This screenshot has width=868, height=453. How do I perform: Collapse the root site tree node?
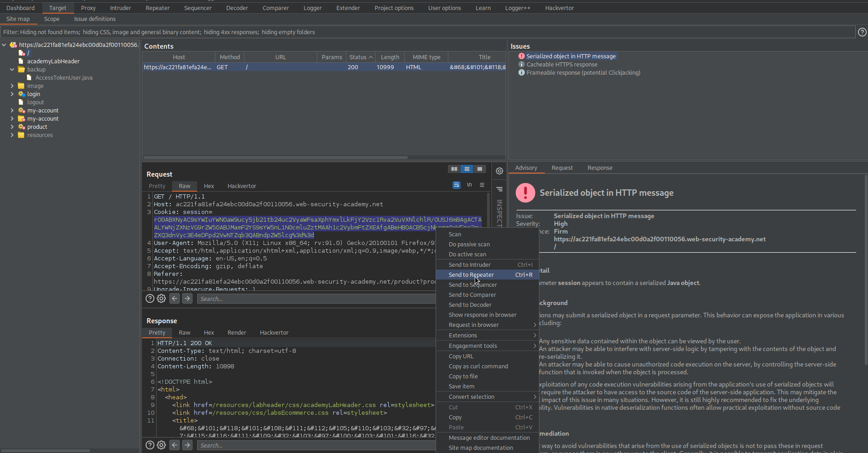click(x=4, y=45)
